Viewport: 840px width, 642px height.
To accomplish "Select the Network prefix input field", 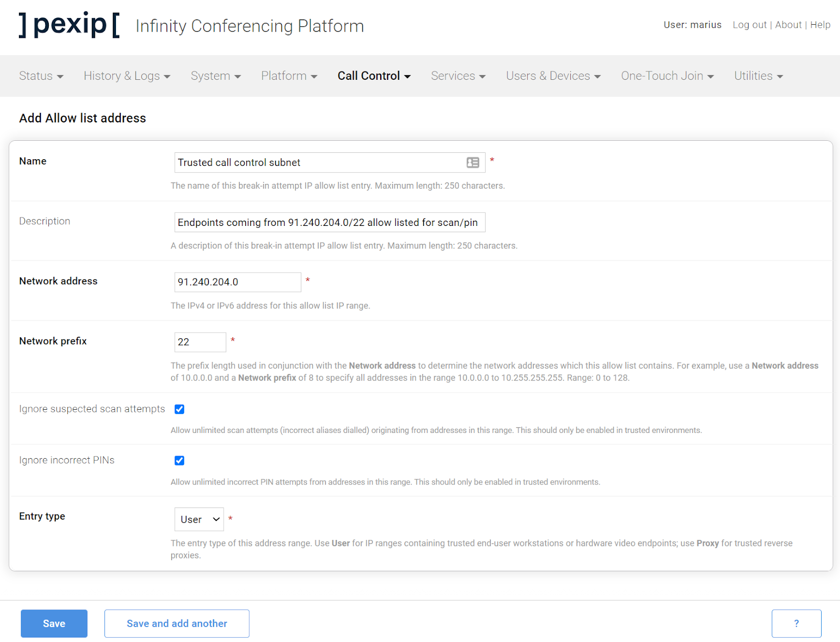I will click(x=200, y=341).
